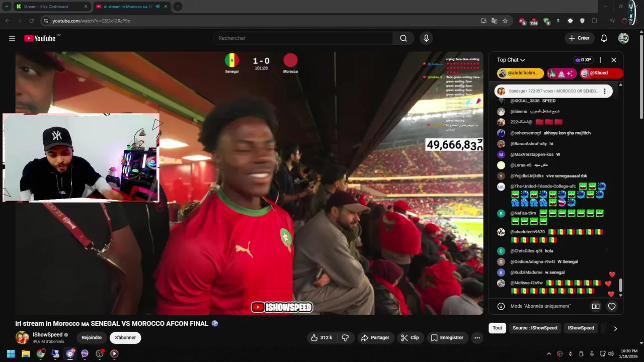Image resolution: width=644 pixels, height=362 pixels.
Task: Show more filter chips with the right arrow
Action: point(615,328)
